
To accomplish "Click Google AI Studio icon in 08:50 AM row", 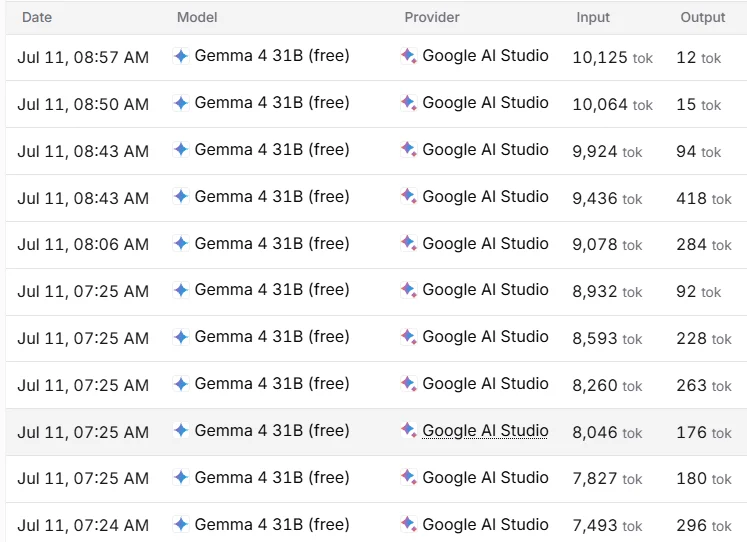I will click(x=408, y=103).
